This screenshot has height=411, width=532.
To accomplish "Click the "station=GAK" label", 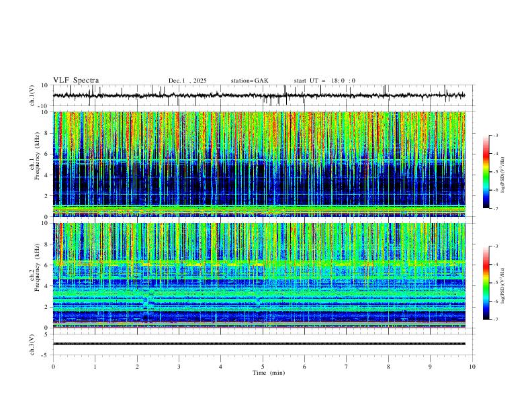I will (x=249, y=81).
